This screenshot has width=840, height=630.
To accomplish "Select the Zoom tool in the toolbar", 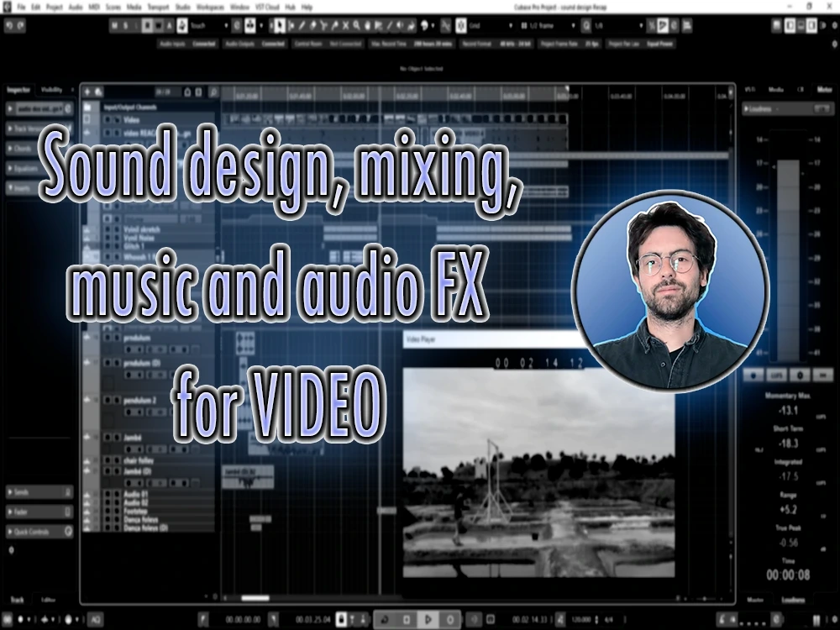I will point(356,27).
